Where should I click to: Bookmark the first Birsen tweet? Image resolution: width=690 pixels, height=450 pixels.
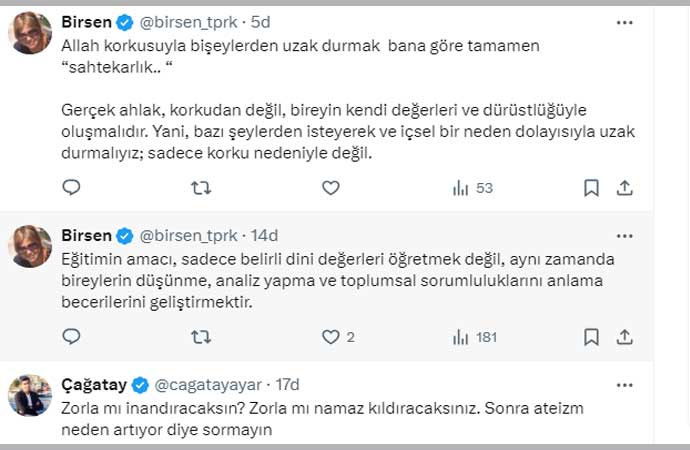click(x=591, y=187)
